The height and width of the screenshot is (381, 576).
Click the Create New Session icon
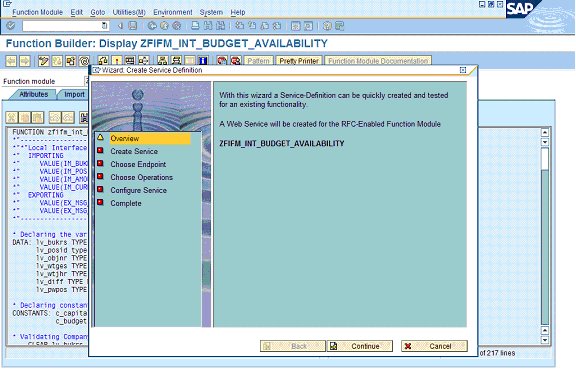[296, 26]
